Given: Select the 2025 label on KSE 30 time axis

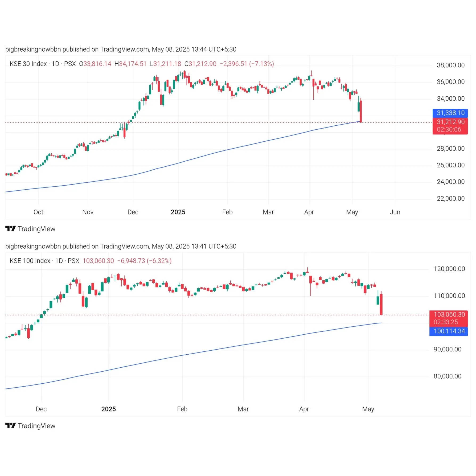Looking at the screenshot, I should (x=178, y=212).
